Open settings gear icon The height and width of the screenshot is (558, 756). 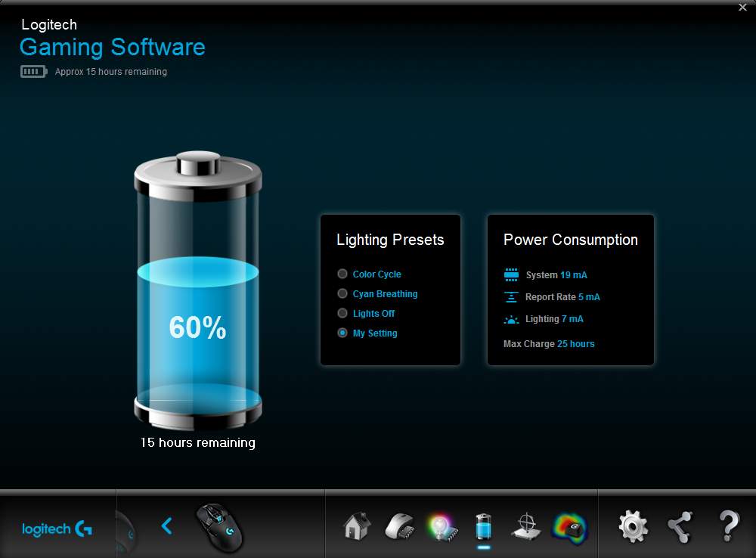tap(634, 525)
